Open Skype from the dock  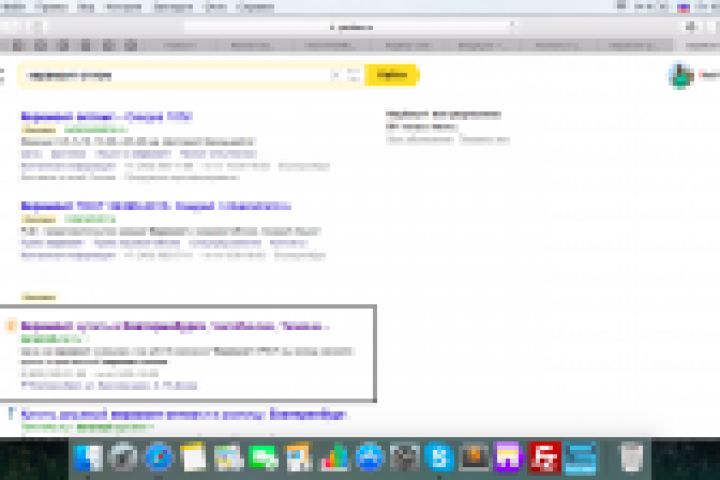tap(439, 457)
